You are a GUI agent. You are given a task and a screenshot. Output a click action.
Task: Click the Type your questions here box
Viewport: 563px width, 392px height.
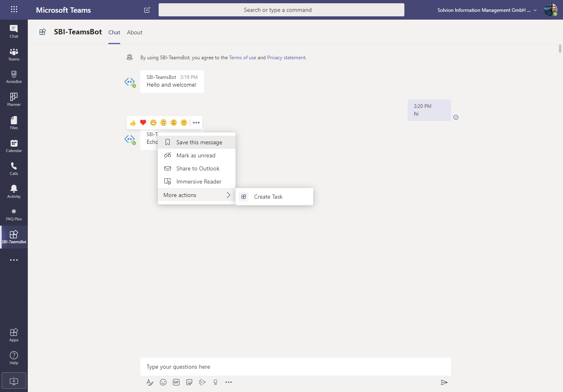(296, 367)
